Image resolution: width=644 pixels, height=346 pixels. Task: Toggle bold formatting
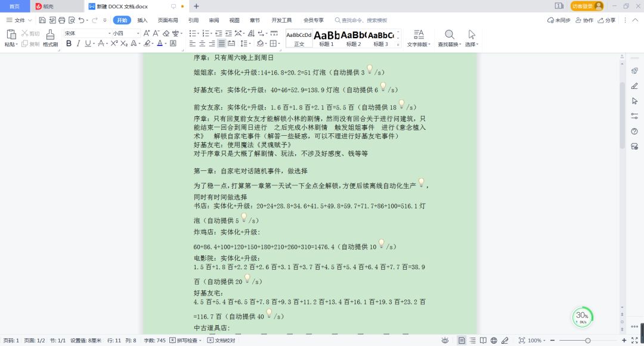69,43
